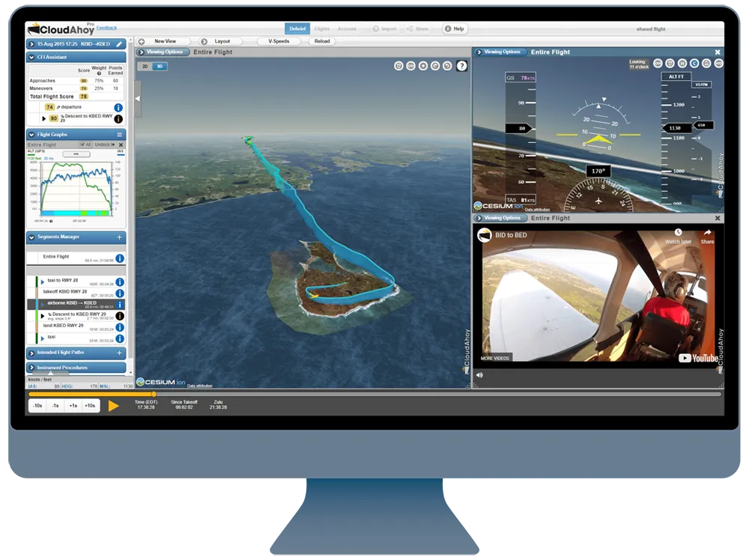The height and width of the screenshot is (560, 749).
Task: Toggle the All checkbox in Flight Graphs
Action: 85,144
